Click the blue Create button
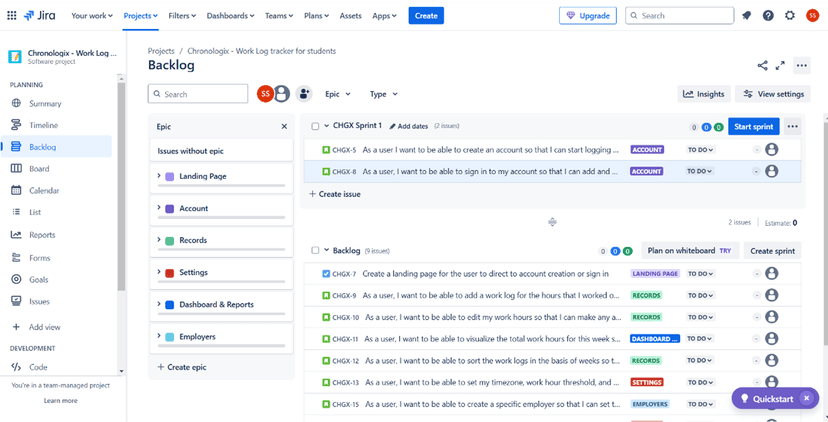The height and width of the screenshot is (422, 828). click(426, 16)
